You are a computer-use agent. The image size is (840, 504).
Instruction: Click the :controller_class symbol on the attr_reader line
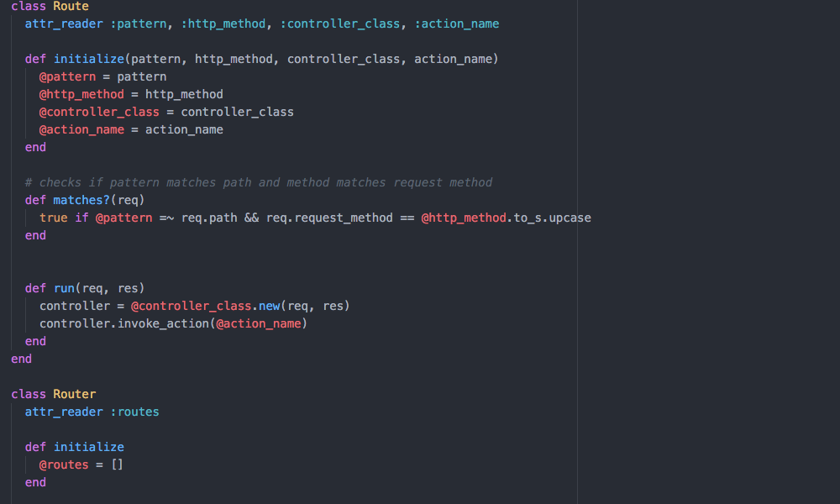click(x=340, y=24)
